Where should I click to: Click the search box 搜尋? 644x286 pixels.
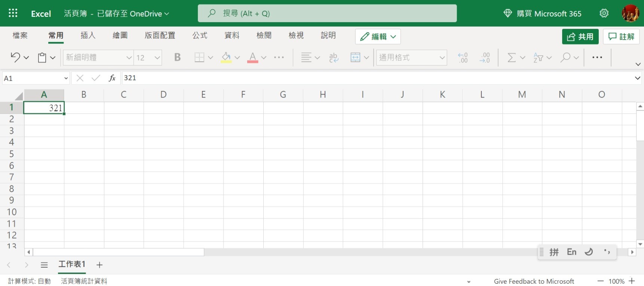pos(327,13)
